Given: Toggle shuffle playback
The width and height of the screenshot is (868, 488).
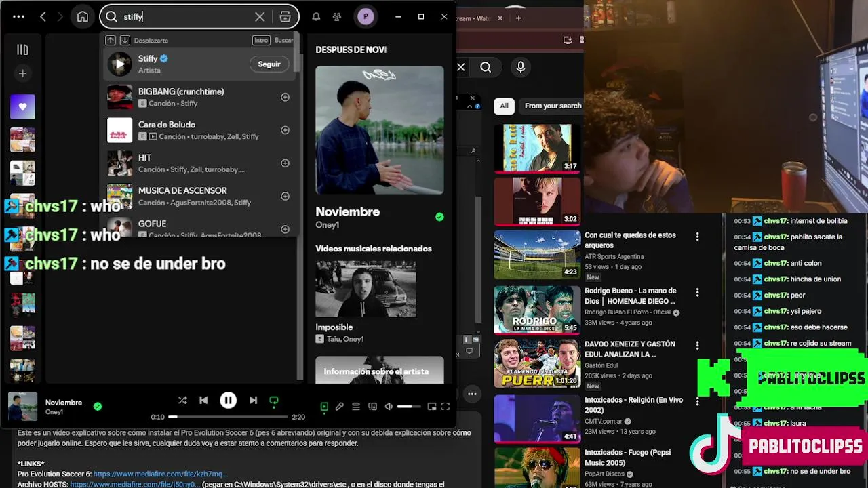Looking at the screenshot, I should click(x=182, y=401).
